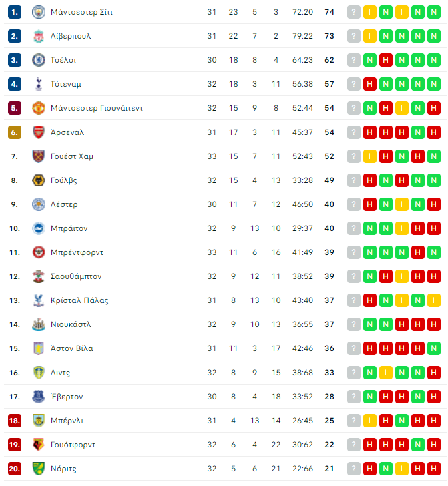This screenshot has height=486, width=448.
Task: Open the Λέστερ team link
Action: [64, 204]
